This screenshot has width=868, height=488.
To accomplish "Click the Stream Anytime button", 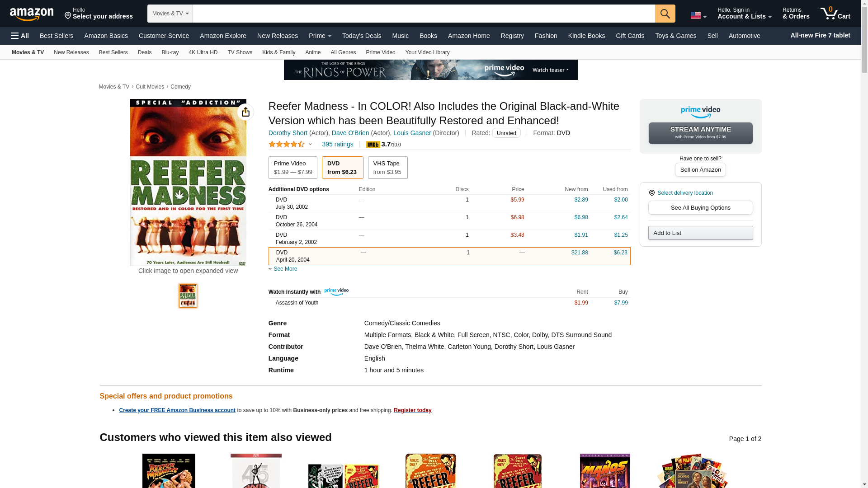I will click(x=701, y=133).
